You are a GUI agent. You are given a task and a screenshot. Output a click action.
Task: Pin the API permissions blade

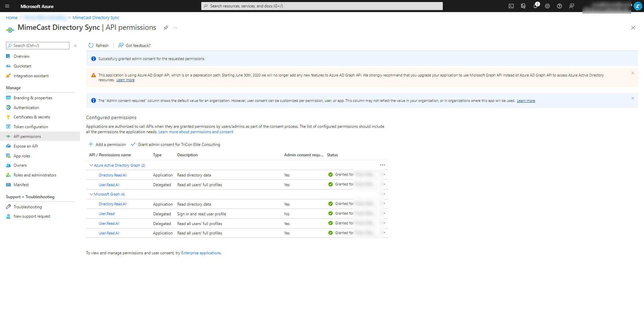(166, 28)
